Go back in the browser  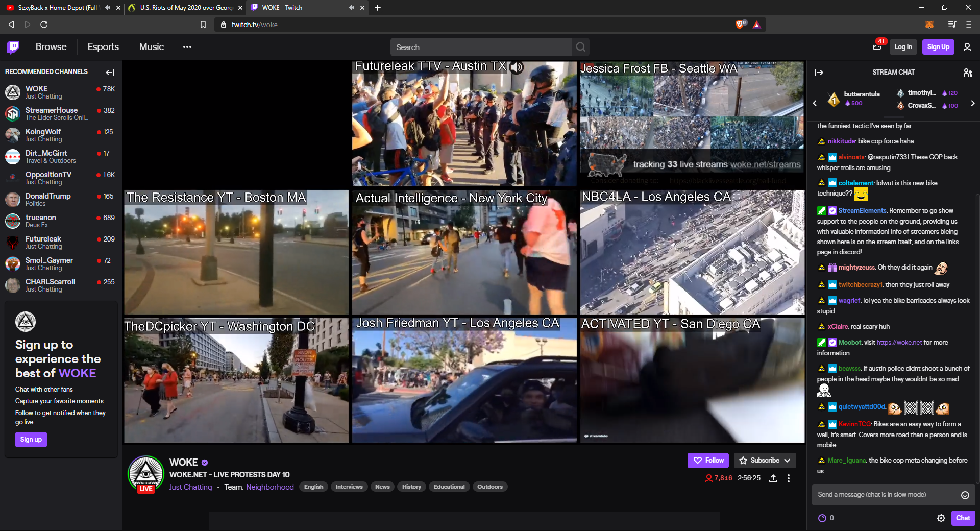pyautogui.click(x=11, y=25)
